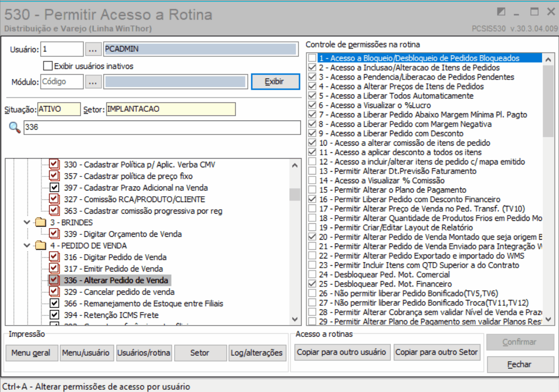Image resolution: width=559 pixels, height=392 pixels.
Task: Collapse the 3 - BRINDES tree node
Action: point(27,222)
